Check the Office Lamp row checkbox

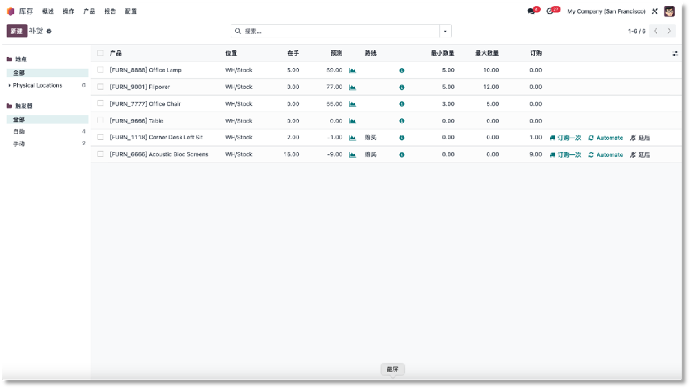pyautogui.click(x=100, y=70)
